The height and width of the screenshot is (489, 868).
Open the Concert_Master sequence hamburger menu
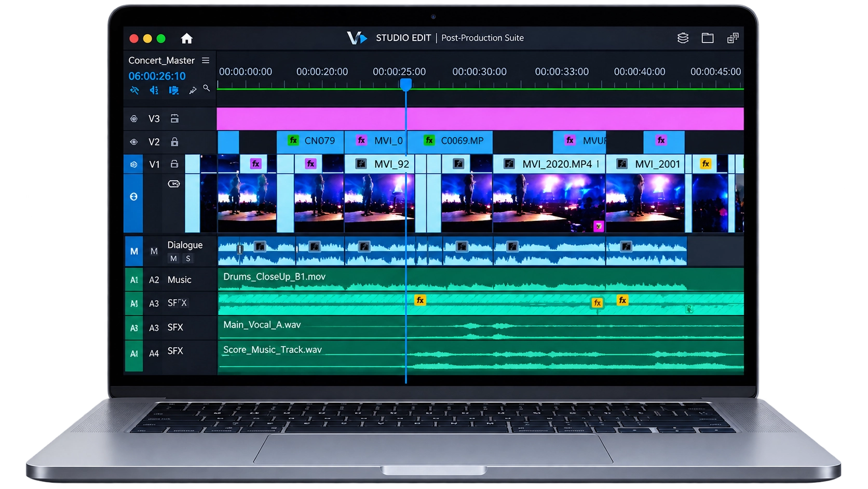pyautogui.click(x=206, y=60)
